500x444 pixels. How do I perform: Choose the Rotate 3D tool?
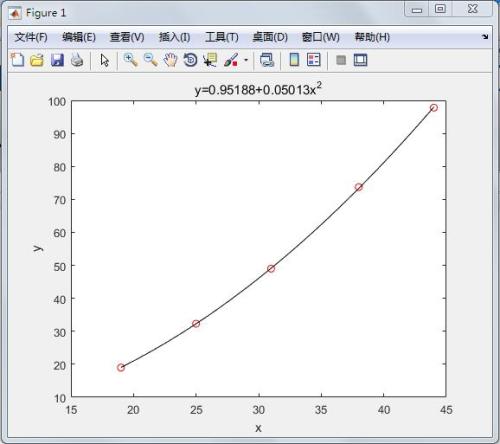[x=190, y=60]
